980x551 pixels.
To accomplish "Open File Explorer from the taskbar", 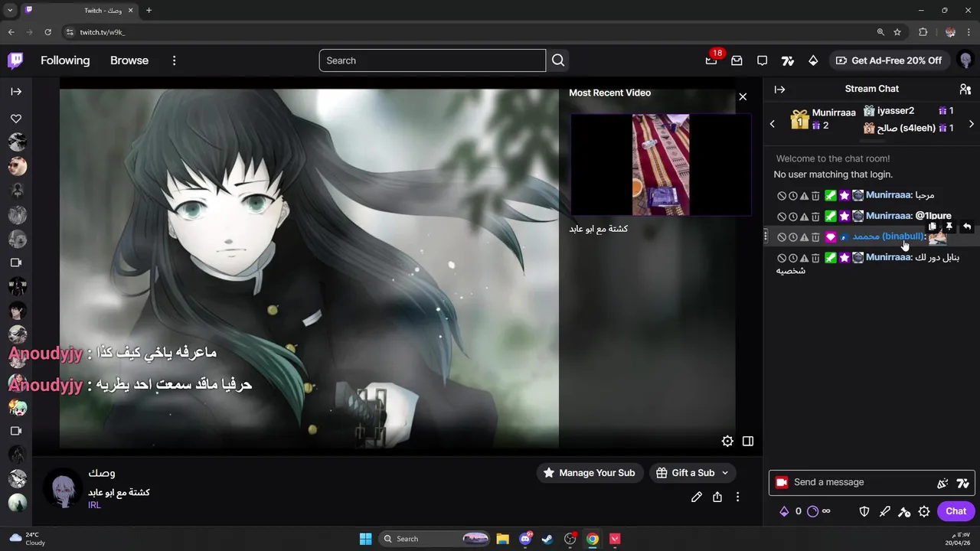I will point(502,539).
